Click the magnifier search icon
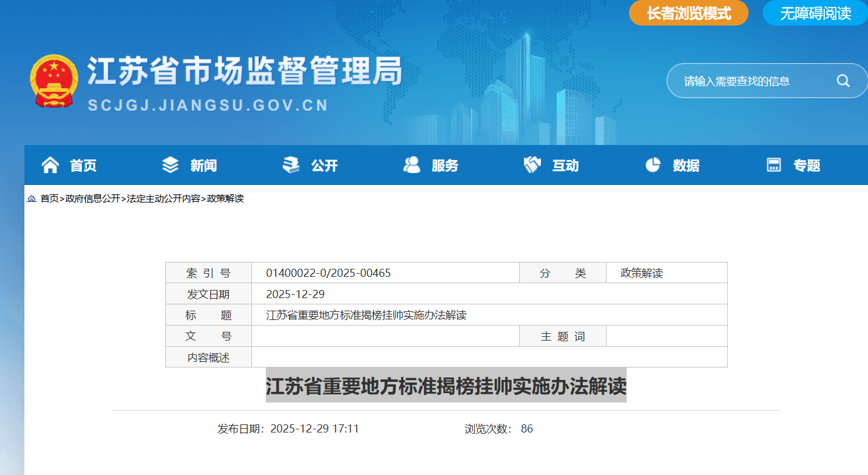The image size is (868, 475). pos(843,81)
